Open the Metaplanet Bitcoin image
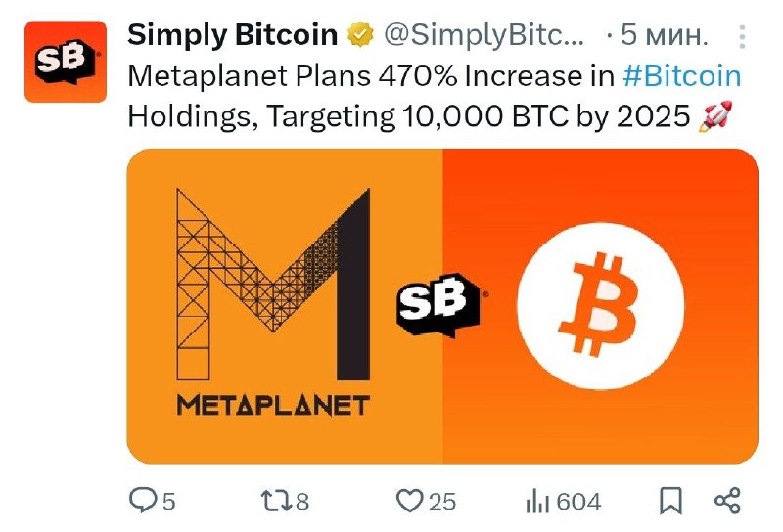 (442, 306)
